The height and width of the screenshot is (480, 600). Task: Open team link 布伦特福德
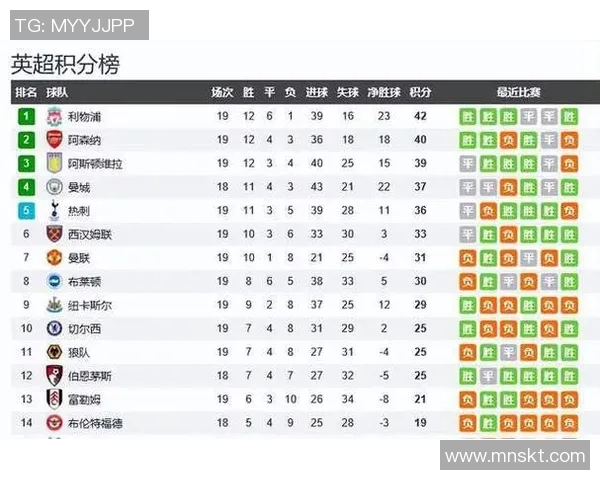(x=95, y=423)
